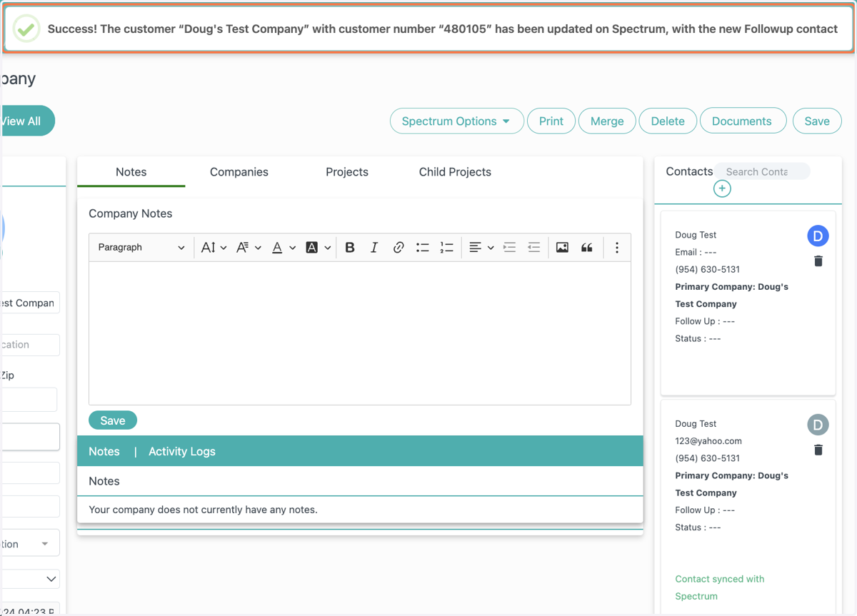Click the Print button

551,121
